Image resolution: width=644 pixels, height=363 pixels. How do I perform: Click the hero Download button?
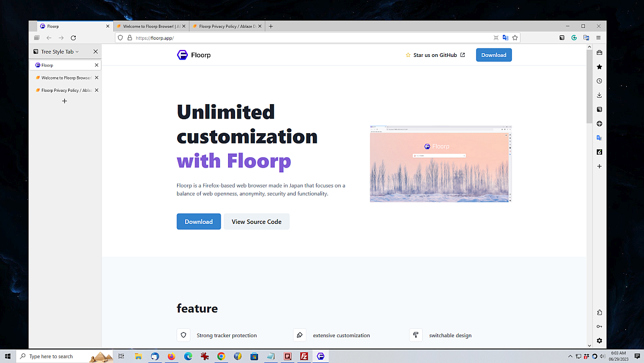pyautogui.click(x=199, y=222)
